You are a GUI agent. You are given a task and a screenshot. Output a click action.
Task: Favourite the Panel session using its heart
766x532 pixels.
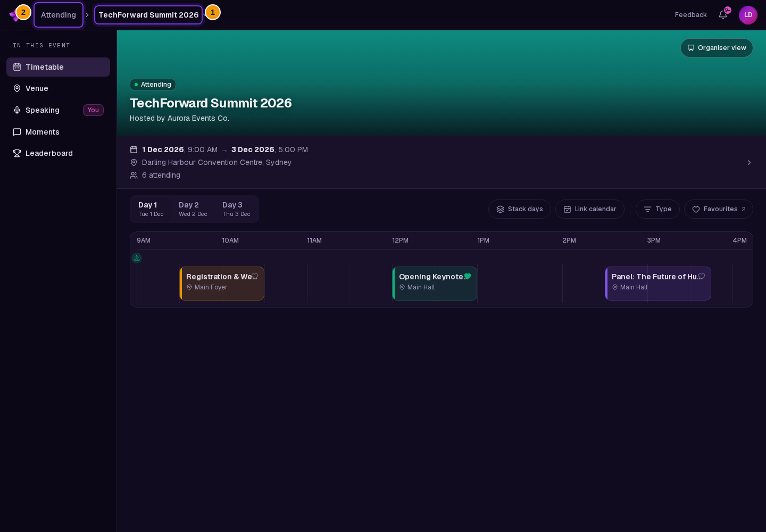[x=702, y=276]
